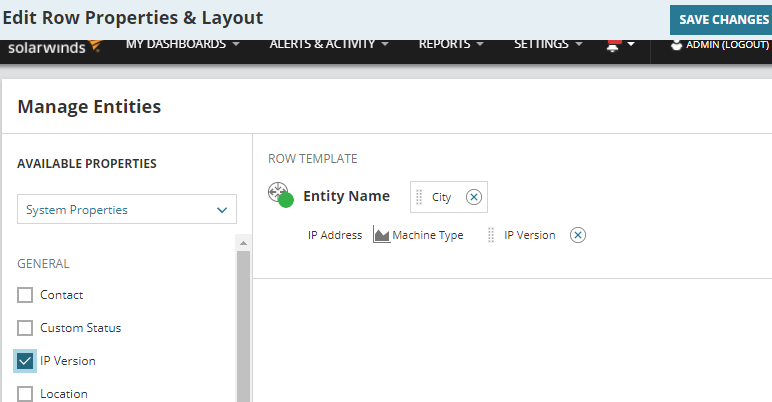The height and width of the screenshot is (402, 772).
Task: Click the SolarWinds logo
Action: [x=54, y=46]
